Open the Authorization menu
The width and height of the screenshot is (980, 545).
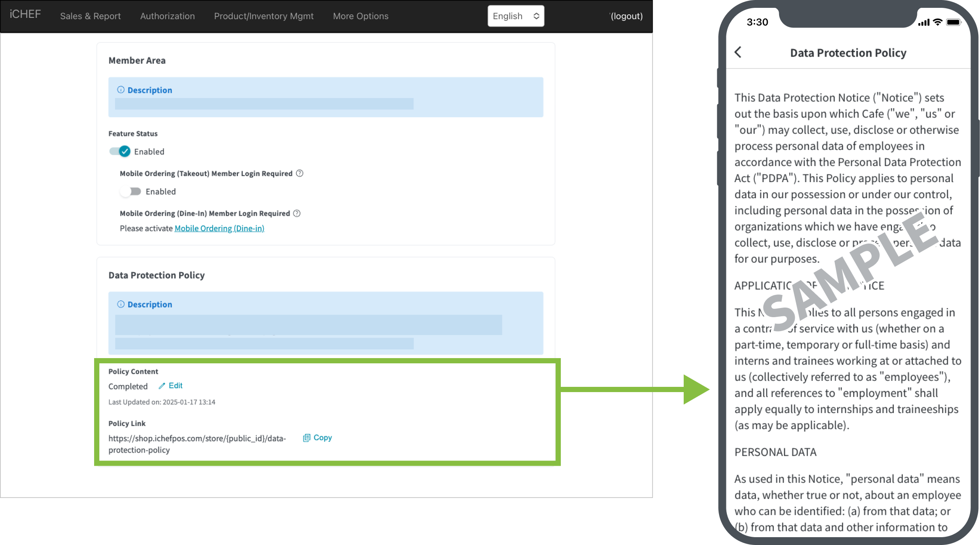click(x=167, y=16)
